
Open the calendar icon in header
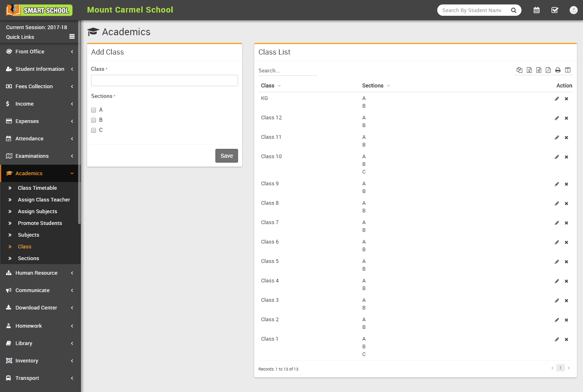(x=536, y=10)
